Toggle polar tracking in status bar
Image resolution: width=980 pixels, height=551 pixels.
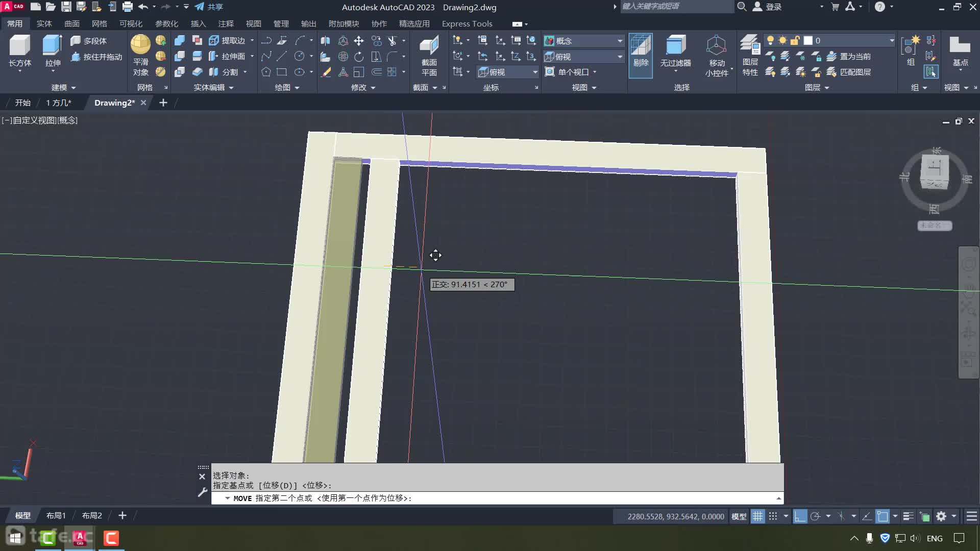click(815, 516)
